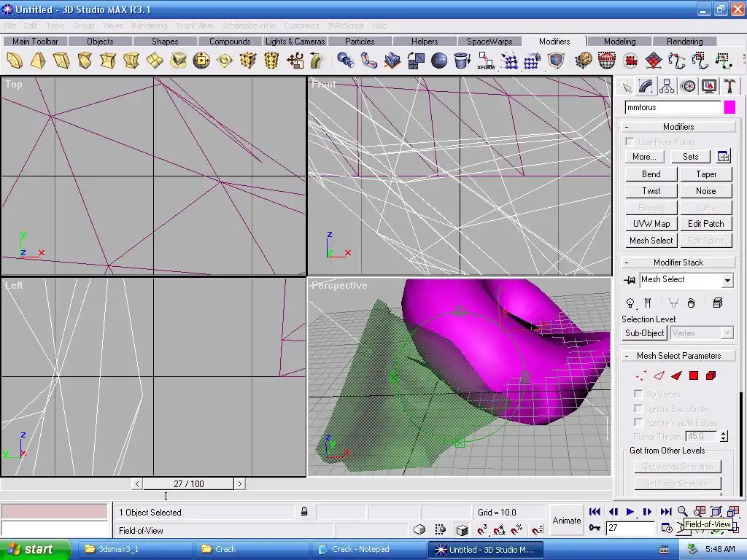Screen dimensions: 747x560
Task: Click the UVW Map button
Action: tap(651, 224)
